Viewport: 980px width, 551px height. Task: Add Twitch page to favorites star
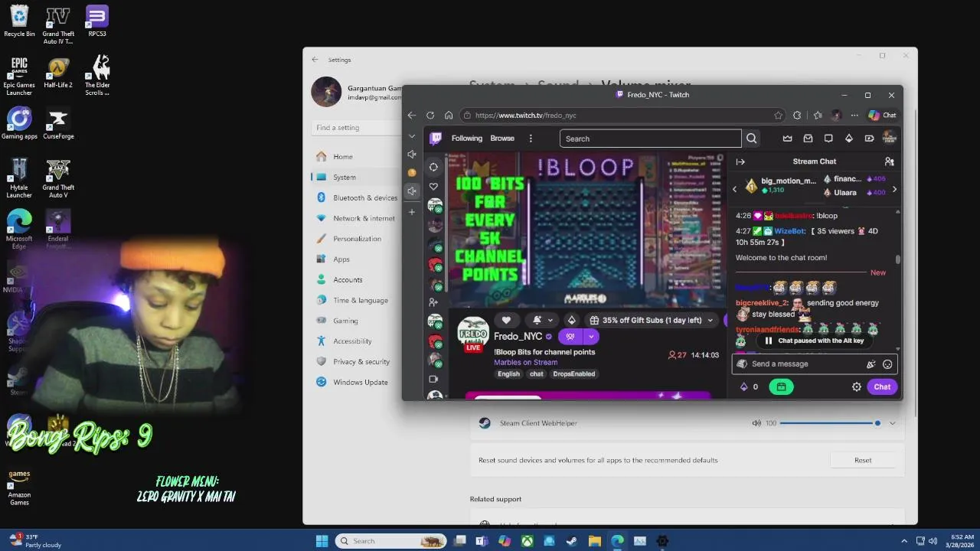coord(779,116)
